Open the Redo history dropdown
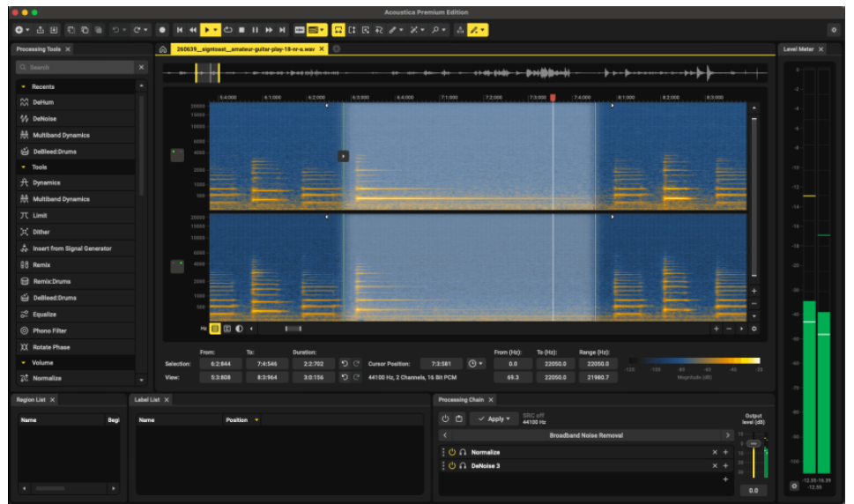Image resolution: width=854 pixels, height=504 pixels. click(x=145, y=30)
